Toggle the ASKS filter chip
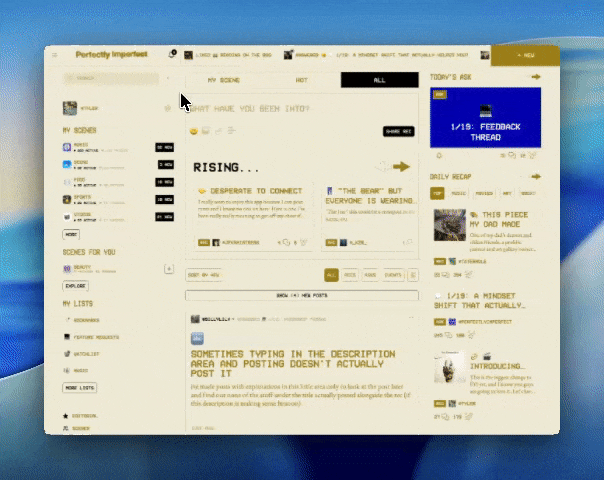 370,275
